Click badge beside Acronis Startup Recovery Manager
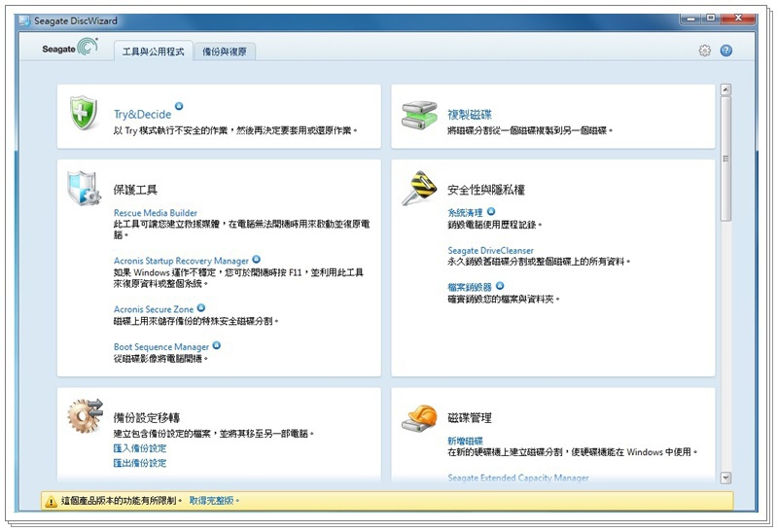The image size is (778, 532). pos(256,259)
